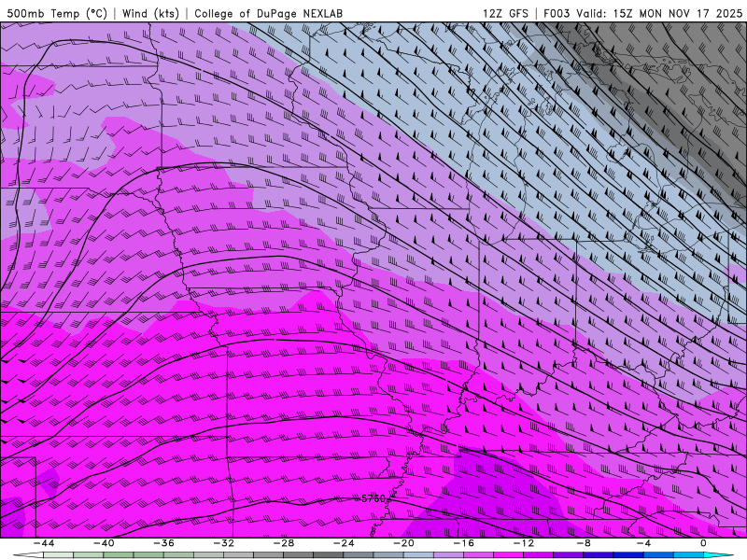Click the 12Z GFS model run label
This screenshot has height=560, width=747.
coord(505,13)
